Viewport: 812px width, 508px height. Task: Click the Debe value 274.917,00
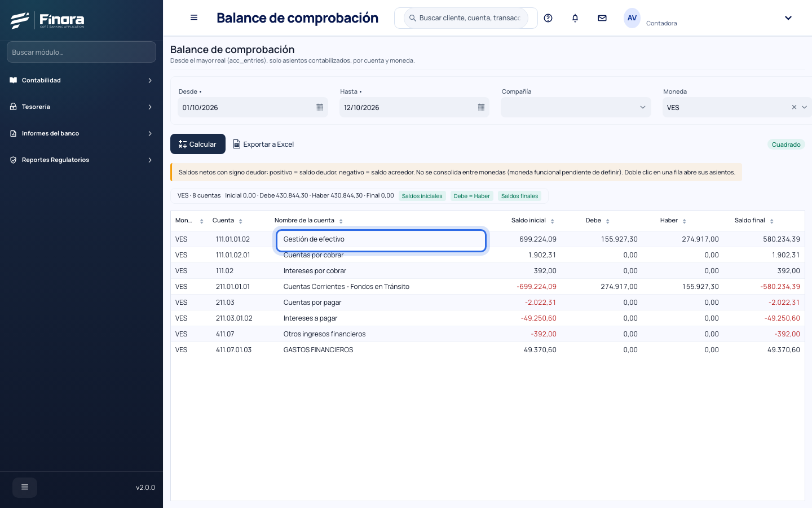click(619, 287)
